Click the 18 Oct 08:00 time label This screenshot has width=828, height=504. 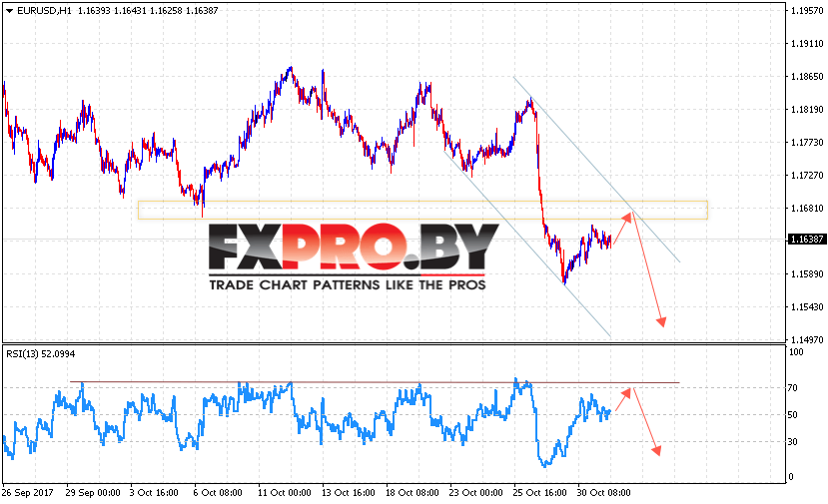(x=412, y=493)
